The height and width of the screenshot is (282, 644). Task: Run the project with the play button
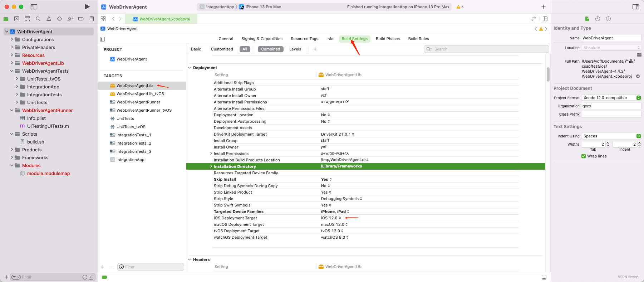pos(87,6)
